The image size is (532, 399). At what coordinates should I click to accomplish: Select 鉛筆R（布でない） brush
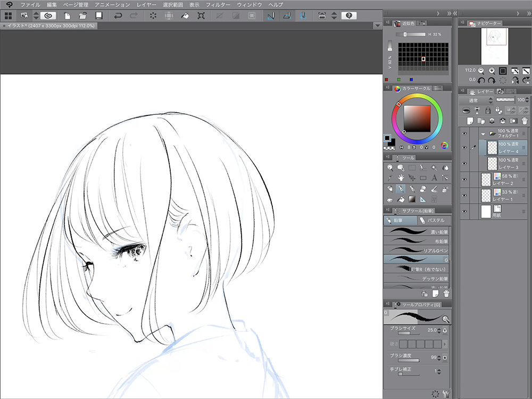(x=417, y=269)
